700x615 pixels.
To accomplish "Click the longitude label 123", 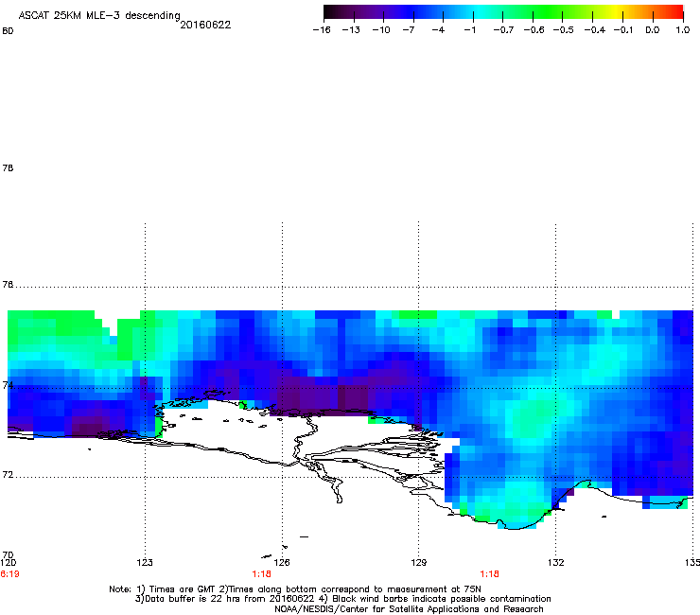I will [x=145, y=562].
